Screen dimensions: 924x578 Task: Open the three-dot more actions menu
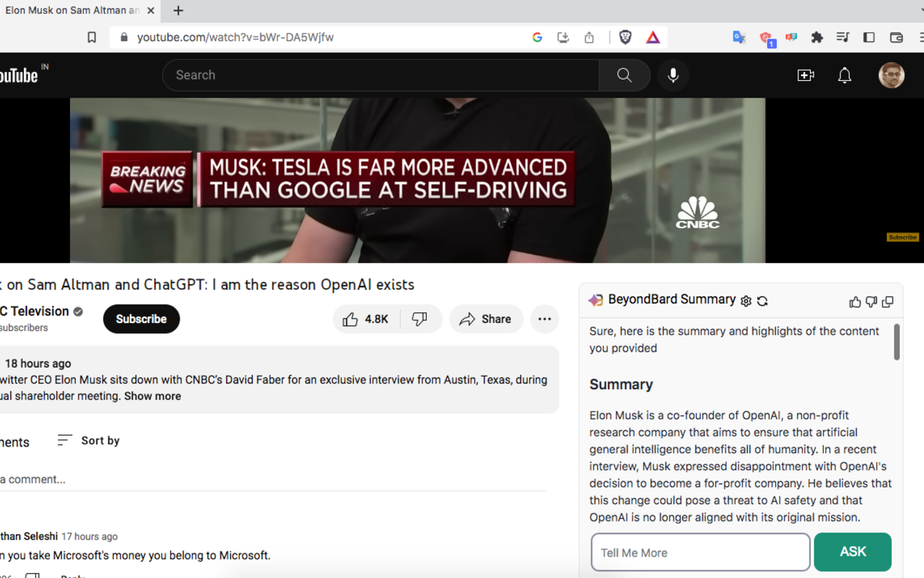coord(544,319)
